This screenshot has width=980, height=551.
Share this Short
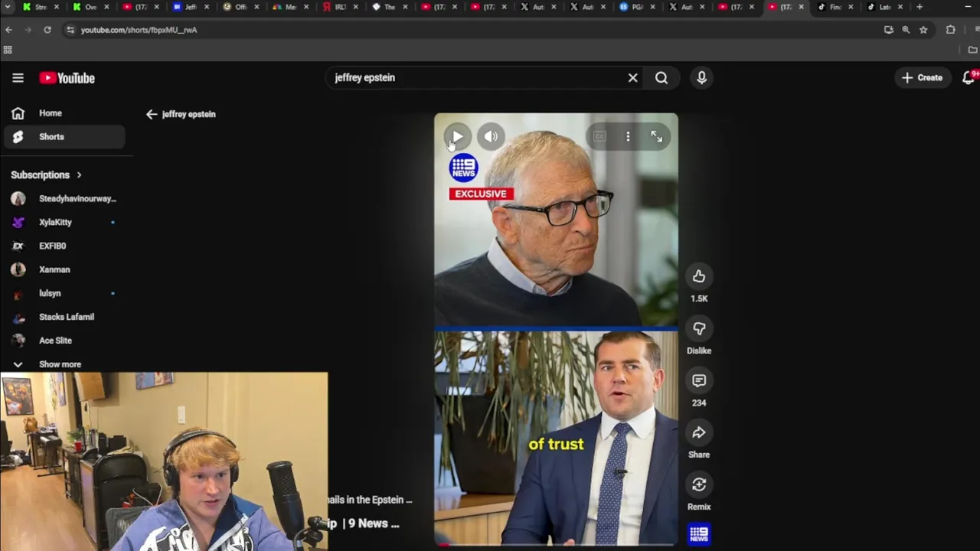tap(699, 432)
